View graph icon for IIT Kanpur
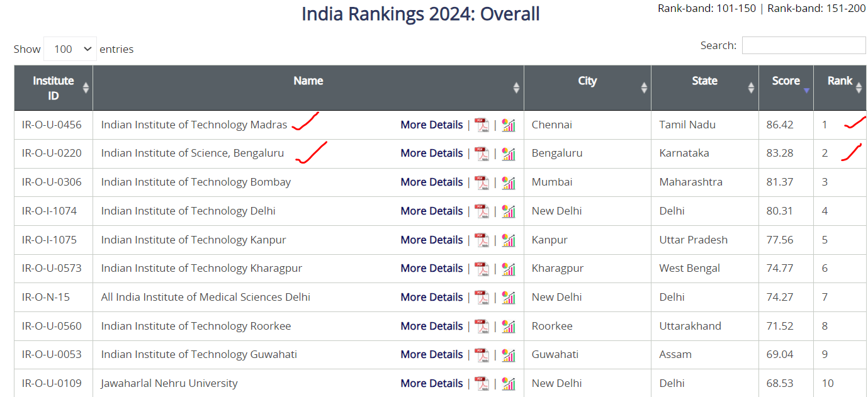The width and height of the screenshot is (868, 397). point(509,240)
